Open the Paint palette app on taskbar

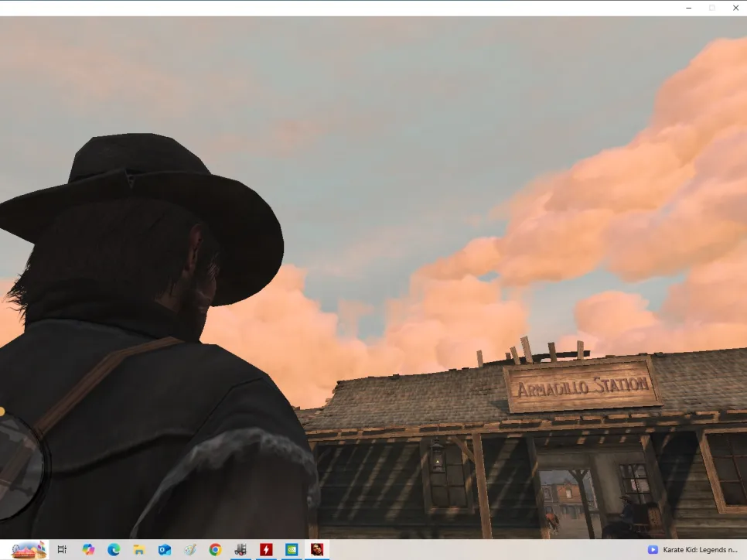190,549
